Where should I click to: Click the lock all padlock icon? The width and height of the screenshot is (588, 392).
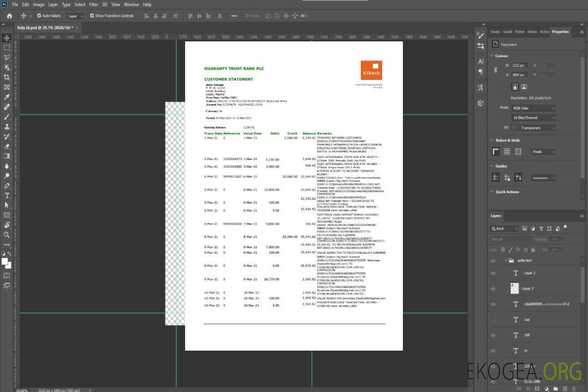point(533,249)
